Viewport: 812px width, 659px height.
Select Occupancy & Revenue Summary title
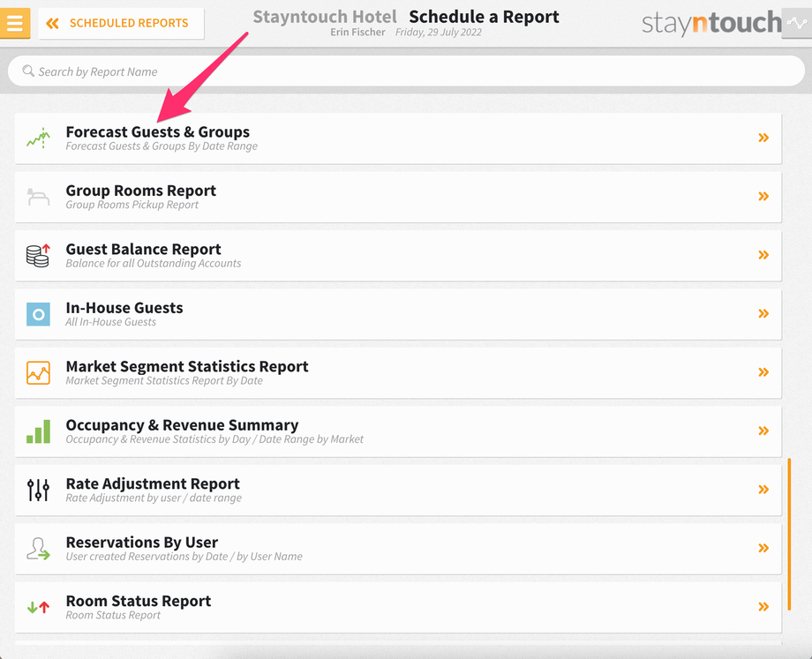pos(183,425)
